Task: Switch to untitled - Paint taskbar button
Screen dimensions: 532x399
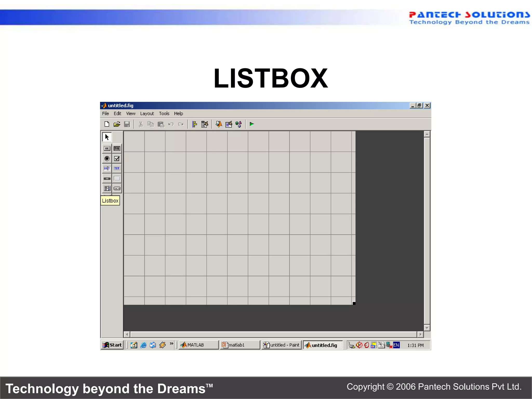Action: (281, 345)
